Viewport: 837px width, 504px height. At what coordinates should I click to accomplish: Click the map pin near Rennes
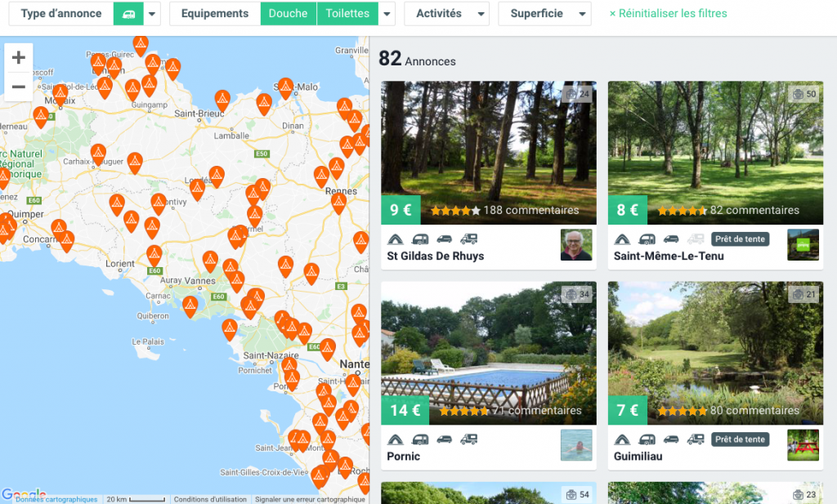338,202
